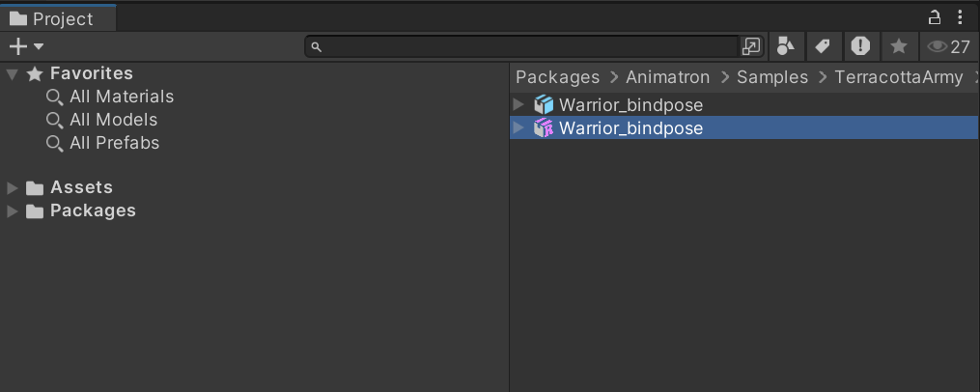
Task: Select the Project tab
Action: (x=58, y=18)
